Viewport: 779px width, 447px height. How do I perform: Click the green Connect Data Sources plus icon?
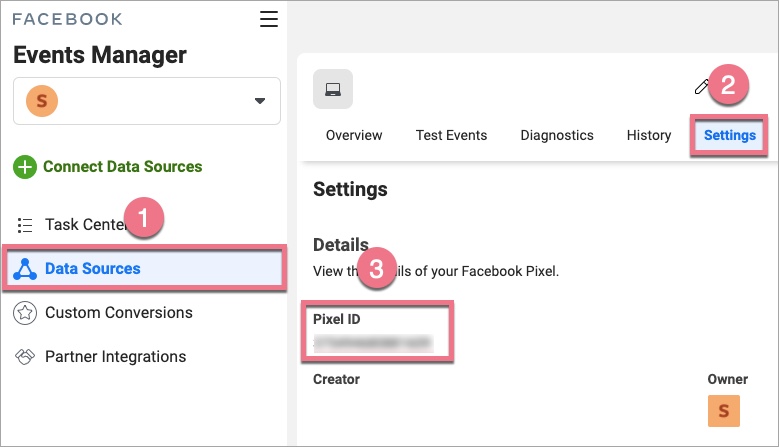click(25, 167)
